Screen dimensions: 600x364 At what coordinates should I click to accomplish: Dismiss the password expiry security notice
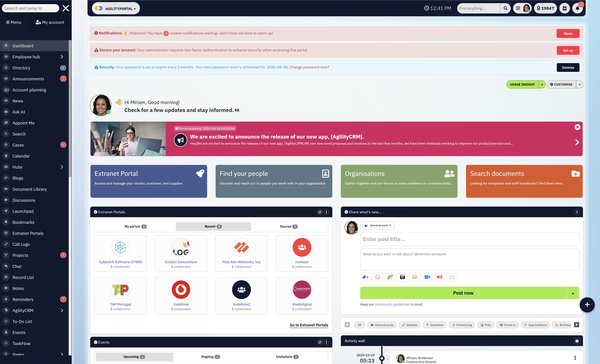coord(568,67)
